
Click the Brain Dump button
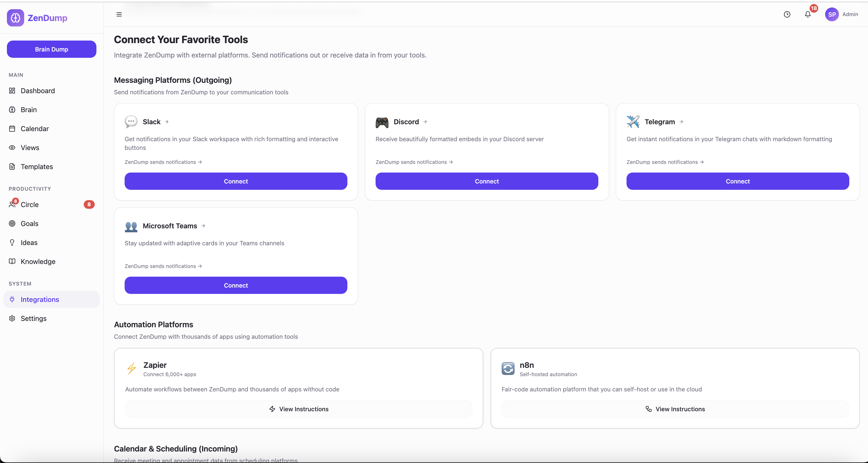tap(52, 49)
